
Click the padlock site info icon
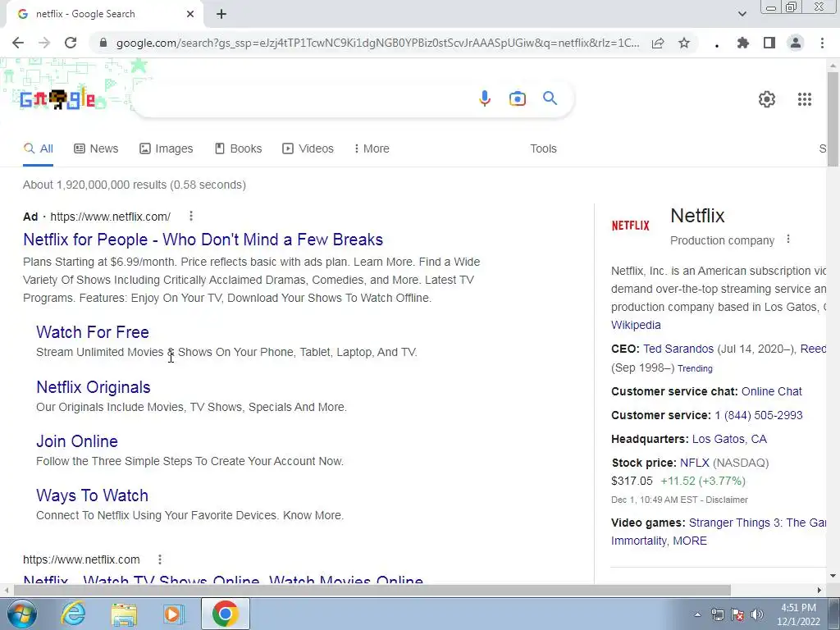pos(103,43)
